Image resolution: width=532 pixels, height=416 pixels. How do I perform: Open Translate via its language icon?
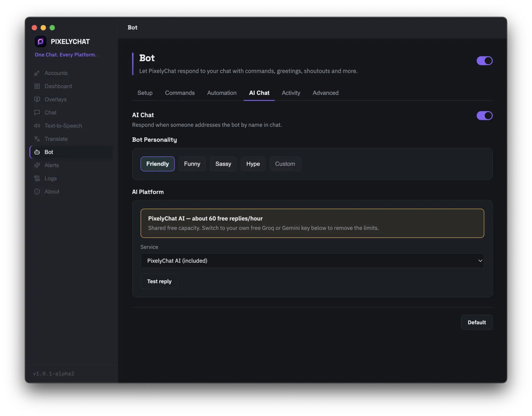37,139
